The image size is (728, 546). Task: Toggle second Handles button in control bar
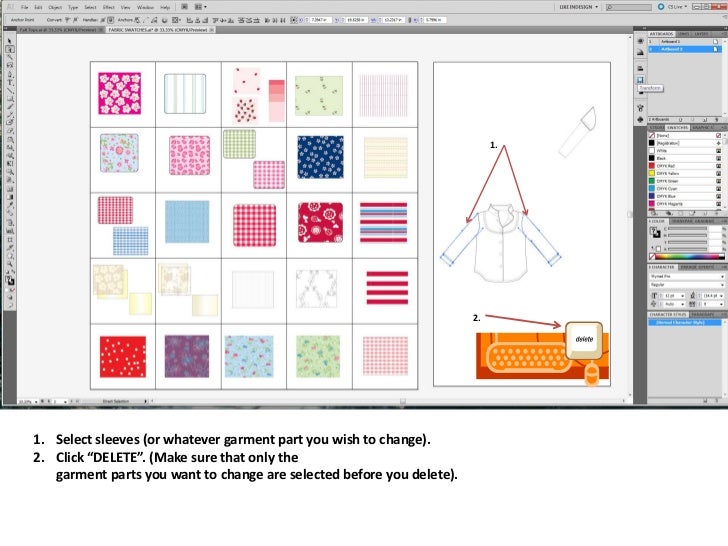pos(110,20)
